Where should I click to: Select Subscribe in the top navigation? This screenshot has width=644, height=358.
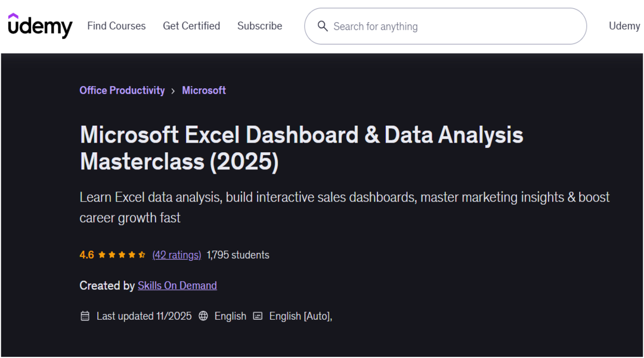click(x=259, y=26)
